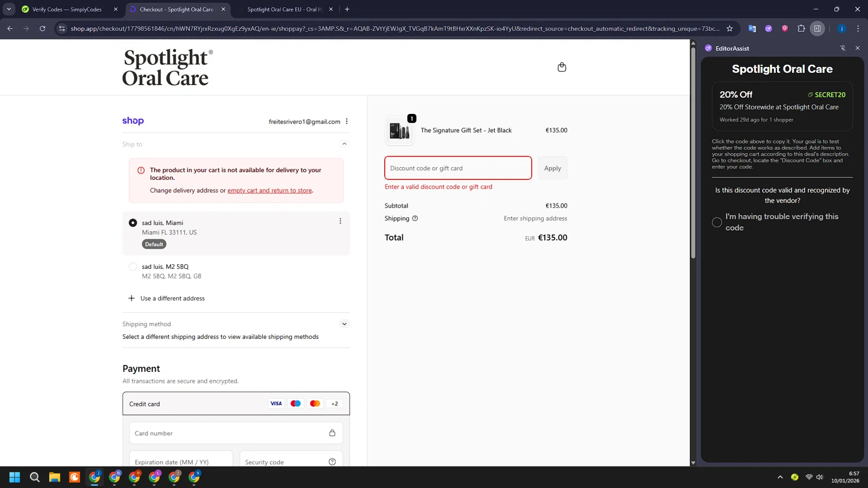
Task: Switch to Spotlight Oral Care EU tab
Action: (x=284, y=9)
